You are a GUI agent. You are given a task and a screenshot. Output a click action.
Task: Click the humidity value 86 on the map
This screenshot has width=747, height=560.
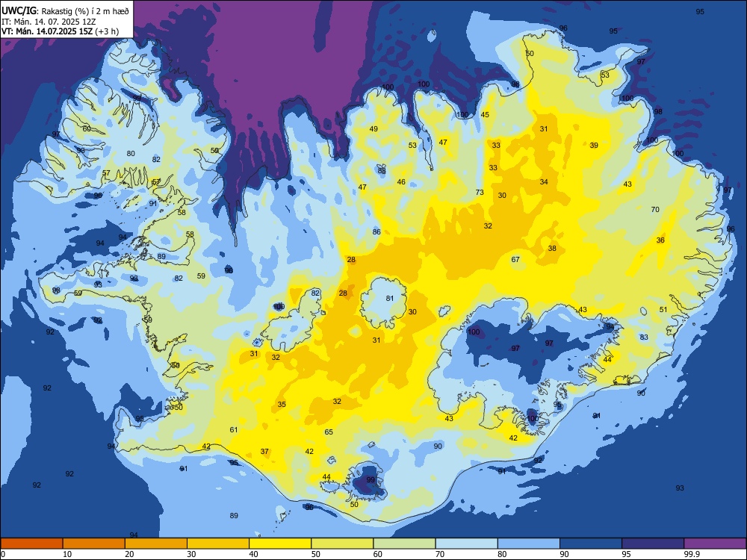point(376,232)
